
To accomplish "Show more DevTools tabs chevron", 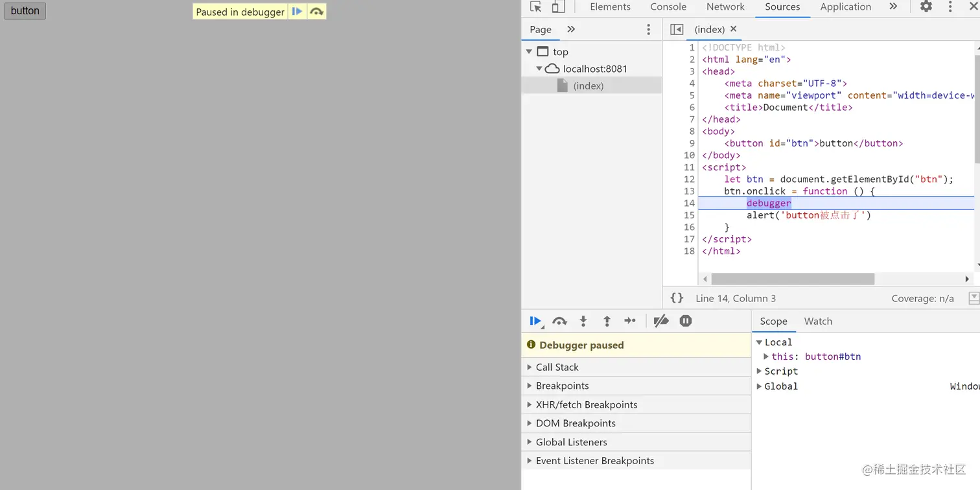I will click(893, 6).
